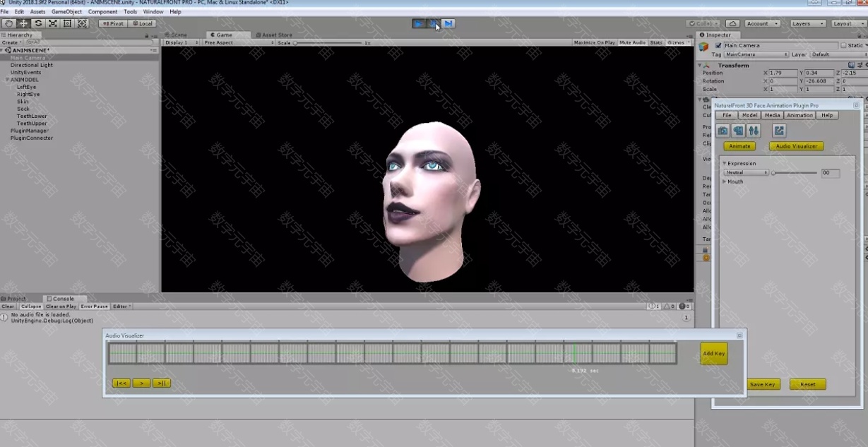The image size is (868, 447).
Task: Click the info message counter in Console
Action: pyautogui.click(x=654, y=306)
